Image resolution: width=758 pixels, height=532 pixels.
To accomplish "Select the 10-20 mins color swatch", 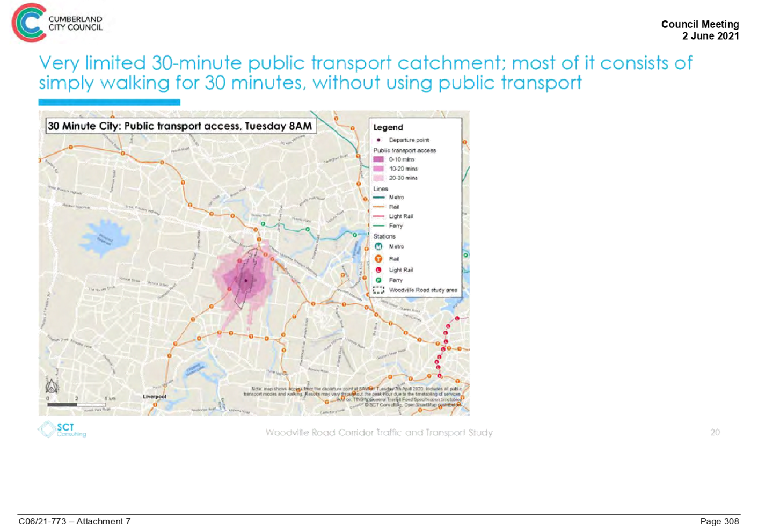I will point(378,169).
